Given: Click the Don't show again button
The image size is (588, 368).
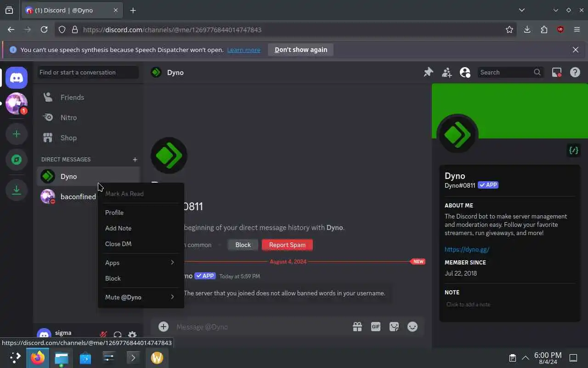Looking at the screenshot, I should click(x=301, y=50).
